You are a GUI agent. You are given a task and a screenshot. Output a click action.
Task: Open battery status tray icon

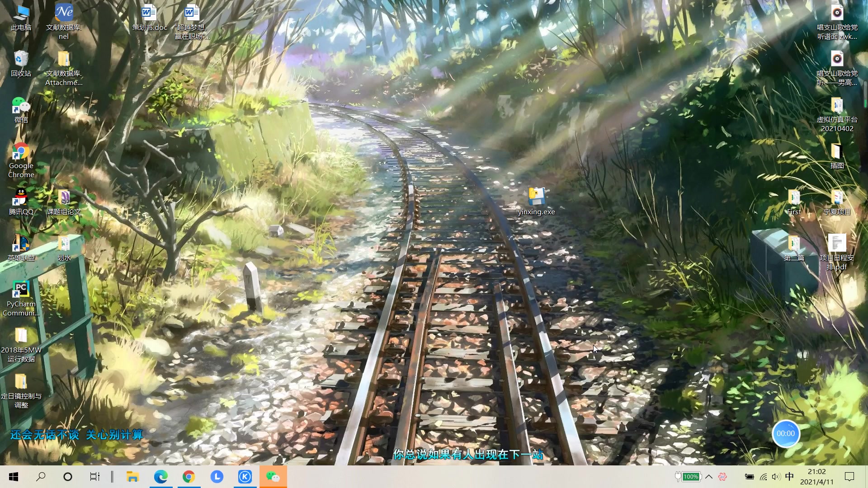[x=749, y=477]
